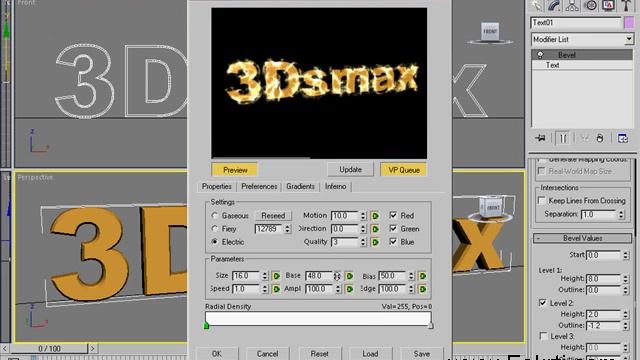Switch to the Preferences tab
The width and height of the screenshot is (640, 360).
[x=259, y=187]
